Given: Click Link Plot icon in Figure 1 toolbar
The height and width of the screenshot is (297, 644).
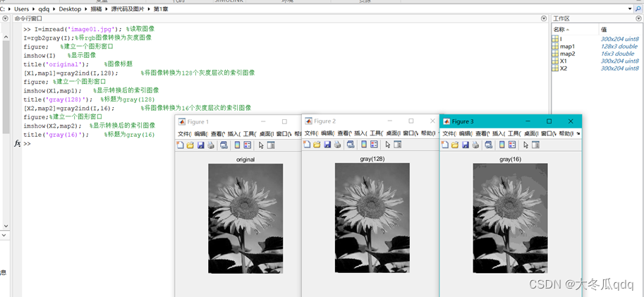Looking at the screenshot, I should (x=224, y=145).
